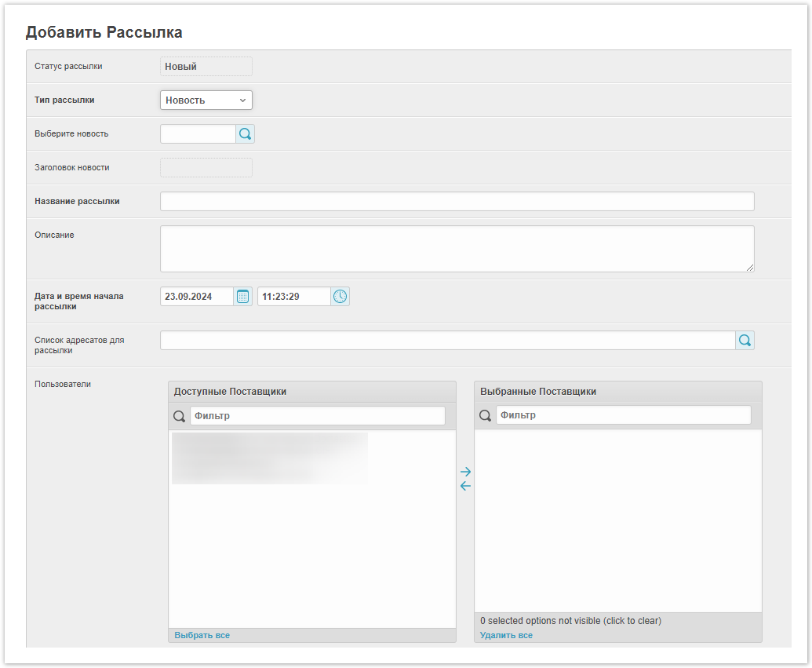Click magnifier icon in Выбранные Поставщики filter
This screenshot has height=668, width=812.
486,416
